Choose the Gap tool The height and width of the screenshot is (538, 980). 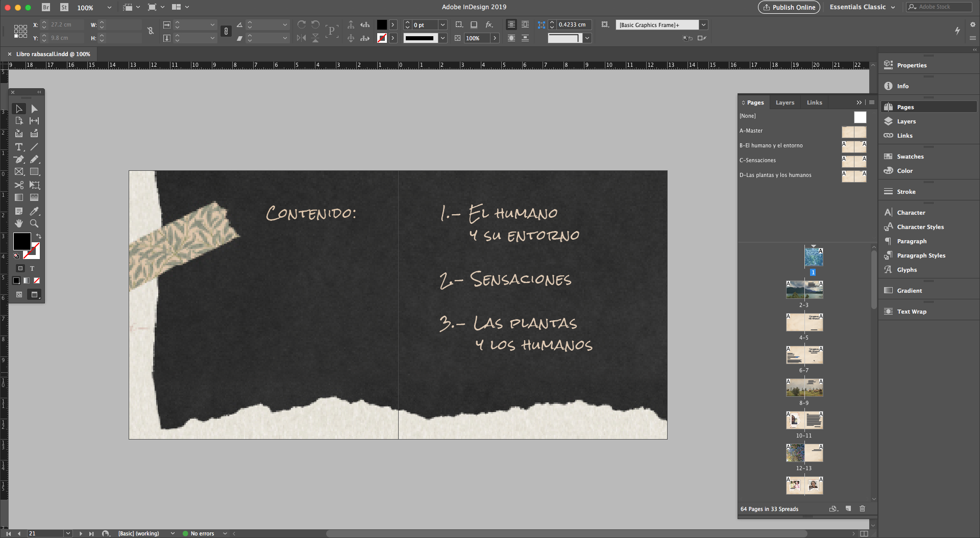click(34, 121)
